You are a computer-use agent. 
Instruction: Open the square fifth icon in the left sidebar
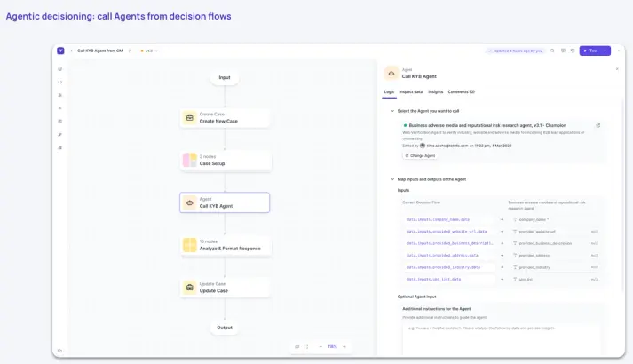pyautogui.click(x=60, y=122)
